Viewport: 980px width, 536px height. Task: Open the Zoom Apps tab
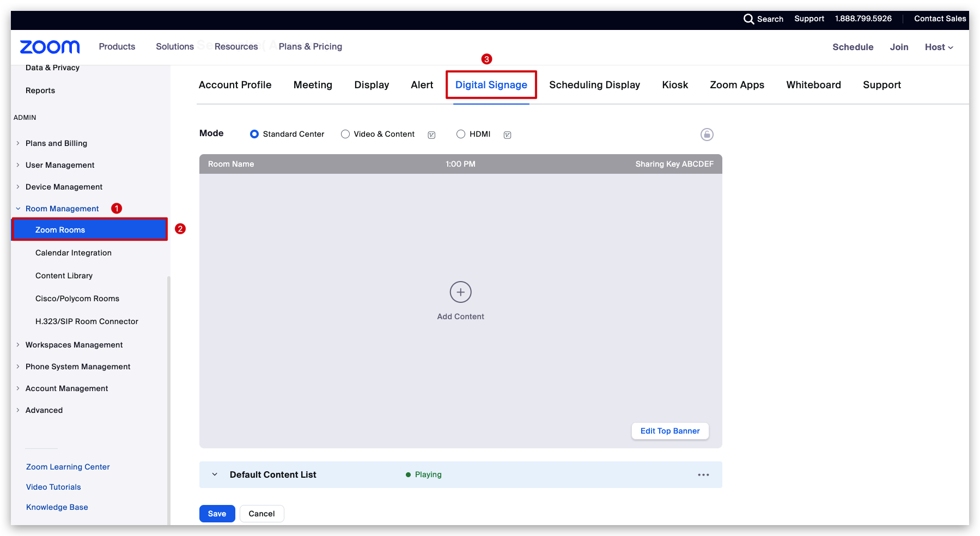tap(736, 85)
